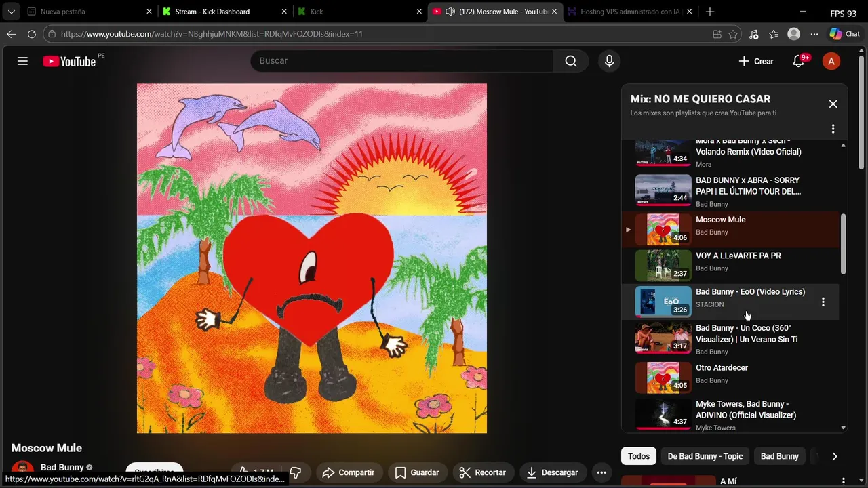Open the account avatar menu
The height and width of the screenshot is (488, 868).
(831, 61)
